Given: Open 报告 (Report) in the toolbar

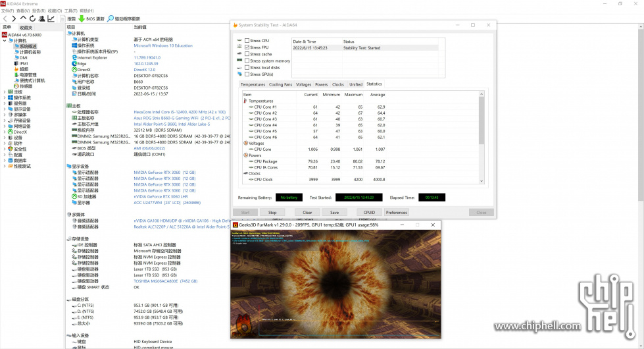Looking at the screenshot, I should click(68, 18).
